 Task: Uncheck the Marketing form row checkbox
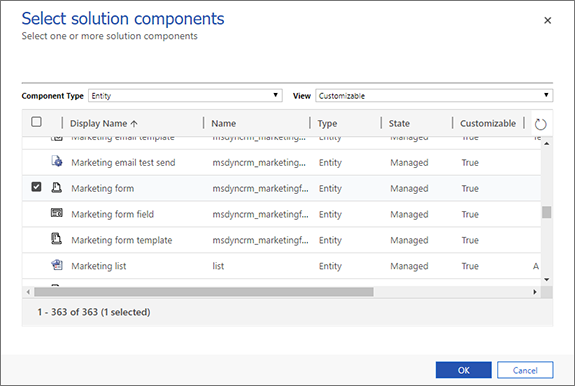point(36,187)
